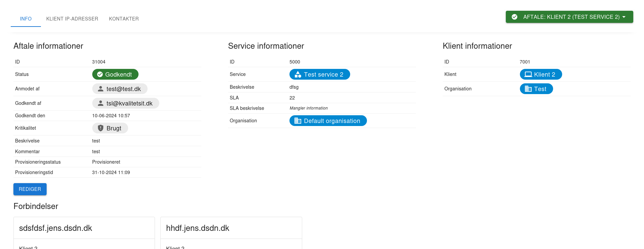Screen dimensions: 644x249
Task: Click the person icon beside test@test.dk
Action: [x=100, y=89]
